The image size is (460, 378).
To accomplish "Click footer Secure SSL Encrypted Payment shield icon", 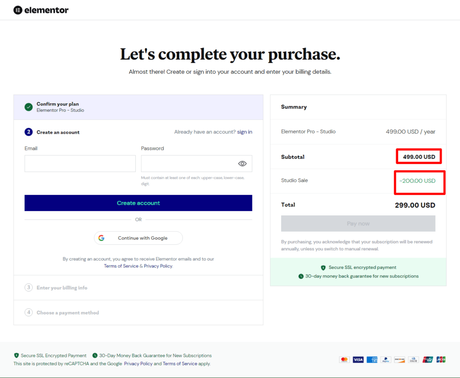I will click(16, 355).
